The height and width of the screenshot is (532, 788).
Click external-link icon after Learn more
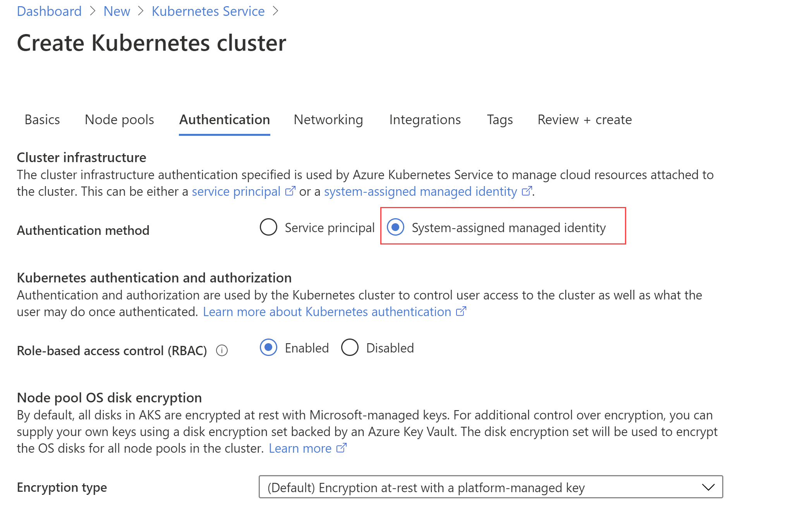(342, 448)
